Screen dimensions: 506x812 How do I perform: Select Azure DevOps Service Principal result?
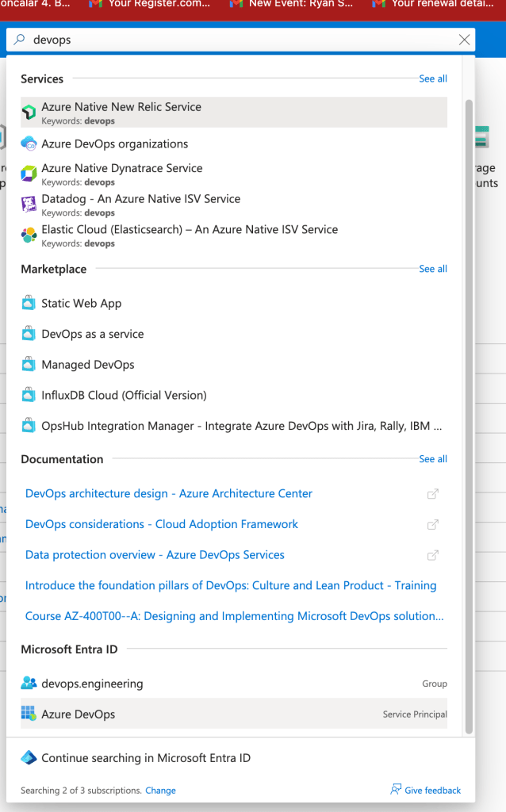click(234, 714)
